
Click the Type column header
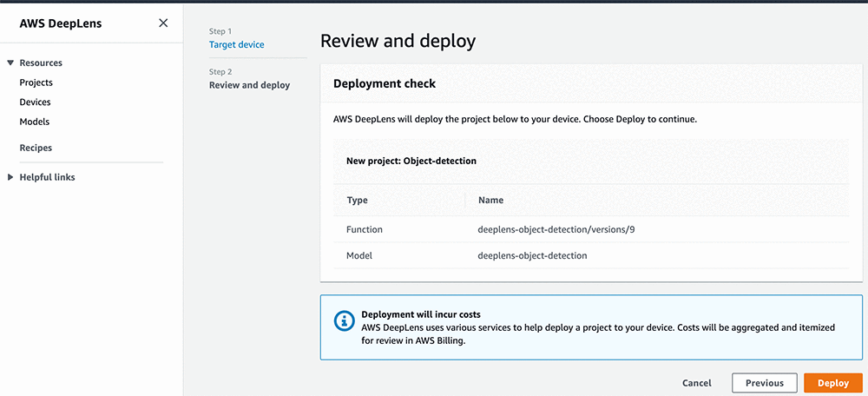pyautogui.click(x=357, y=200)
